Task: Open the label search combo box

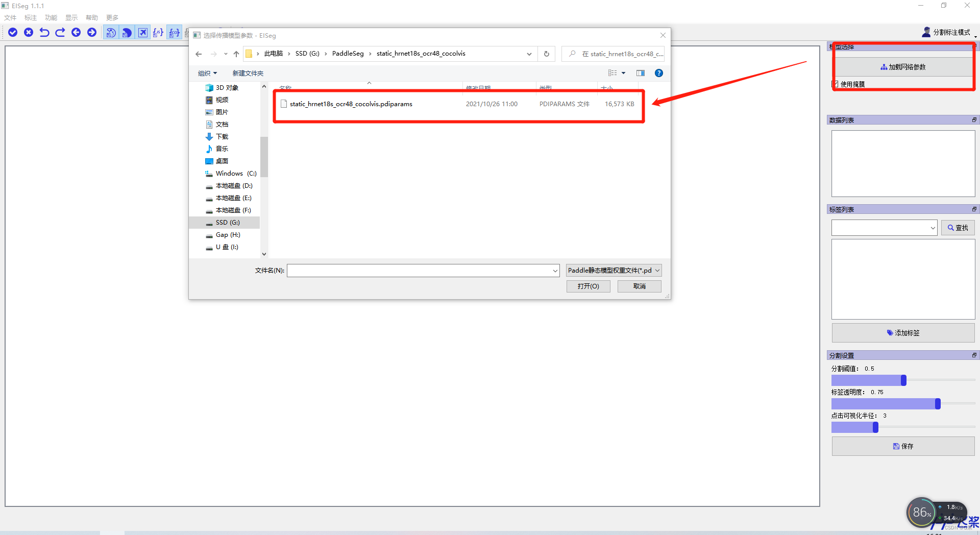Action: tap(884, 228)
